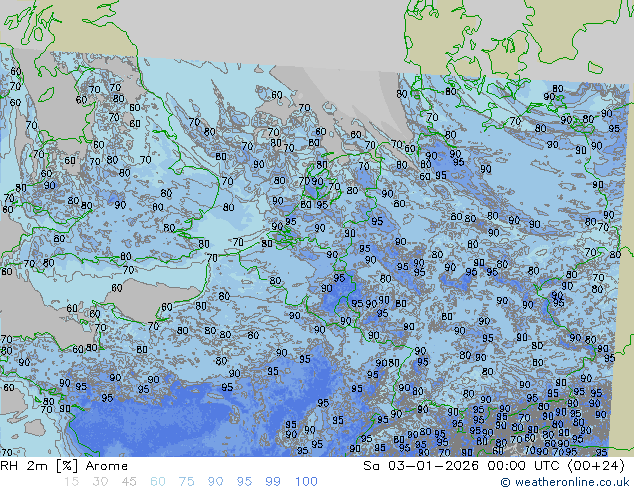Select legend value 60 in the bottom color scale
This screenshot has height=490, width=634.
click(x=158, y=482)
